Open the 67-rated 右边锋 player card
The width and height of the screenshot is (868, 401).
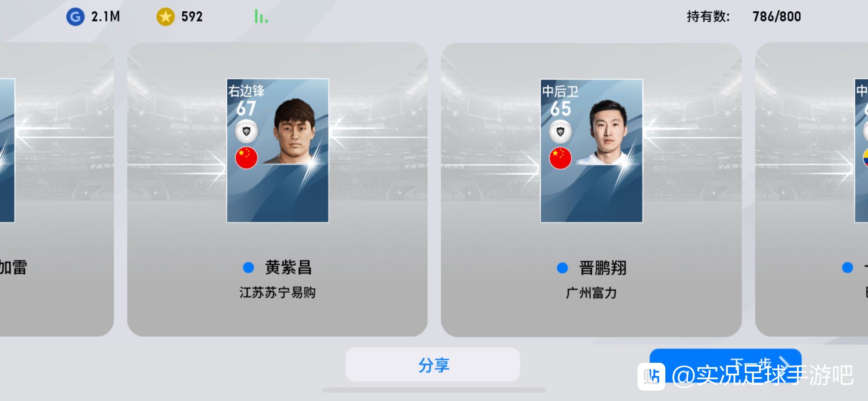tap(278, 150)
